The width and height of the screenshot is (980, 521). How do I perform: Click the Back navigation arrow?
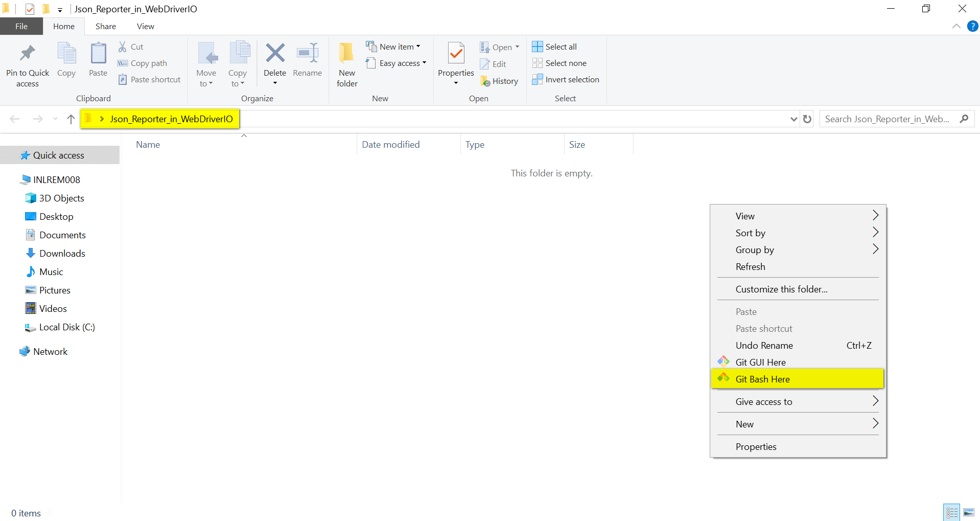click(15, 119)
